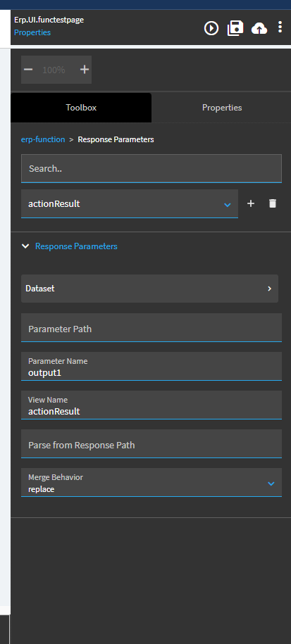The width and height of the screenshot is (291, 644).
Task: Add a new response parameter
Action: (251, 203)
